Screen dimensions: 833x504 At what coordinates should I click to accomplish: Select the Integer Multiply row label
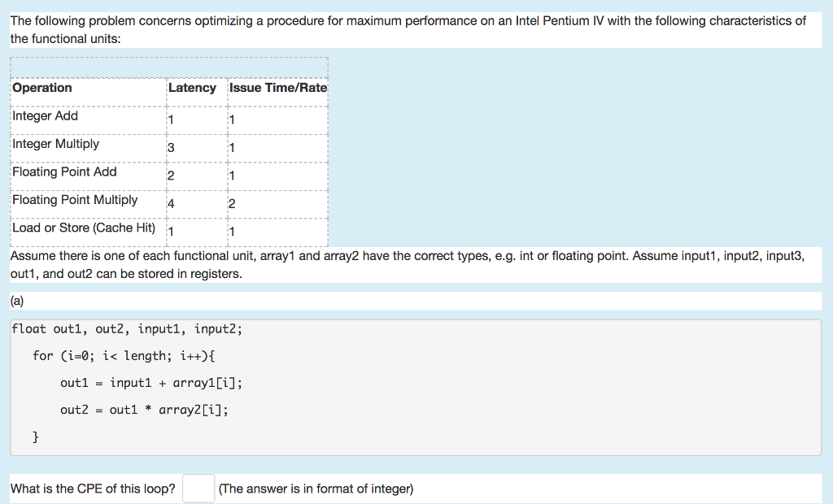[x=56, y=144]
